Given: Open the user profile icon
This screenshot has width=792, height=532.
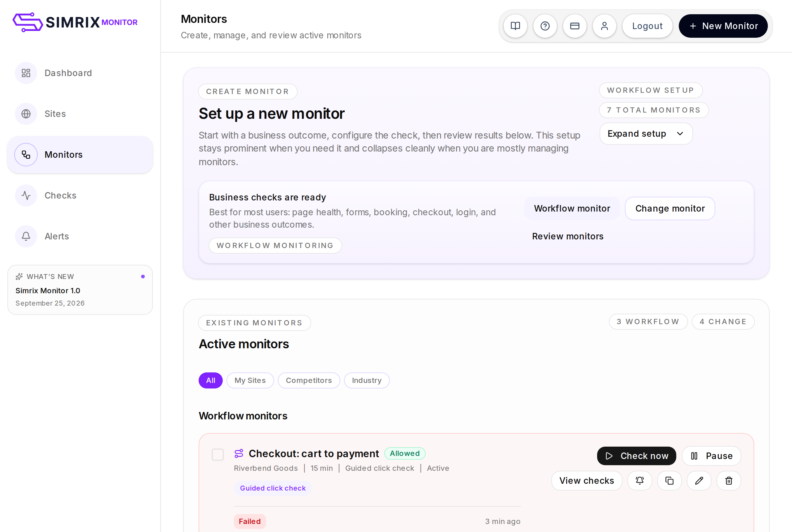Looking at the screenshot, I should (604, 26).
